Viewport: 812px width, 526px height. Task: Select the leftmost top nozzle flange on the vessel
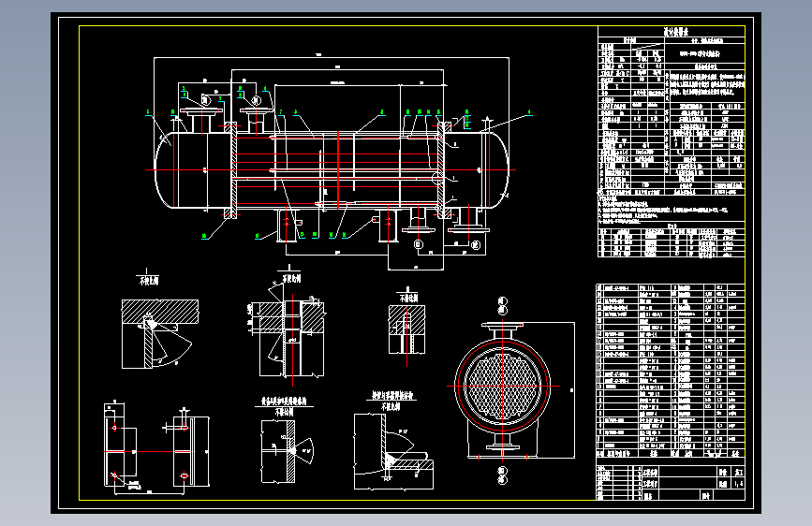click(x=201, y=110)
